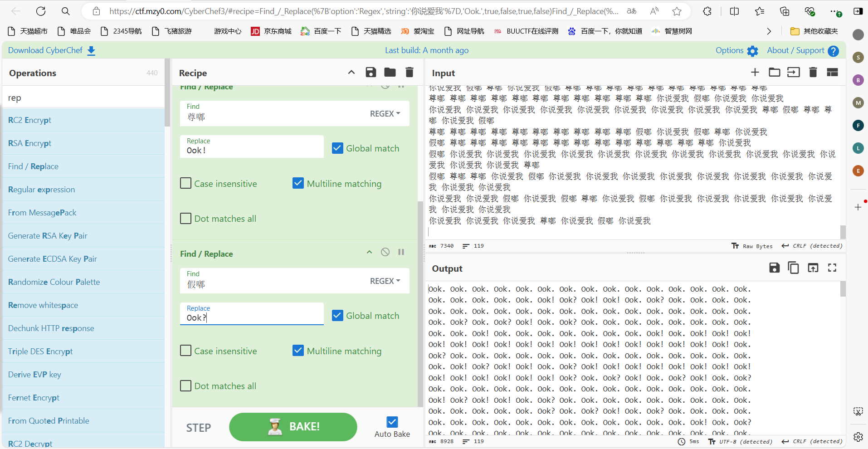
Task: Toggle Multiline matching in first Find / Replace
Action: [298, 183]
